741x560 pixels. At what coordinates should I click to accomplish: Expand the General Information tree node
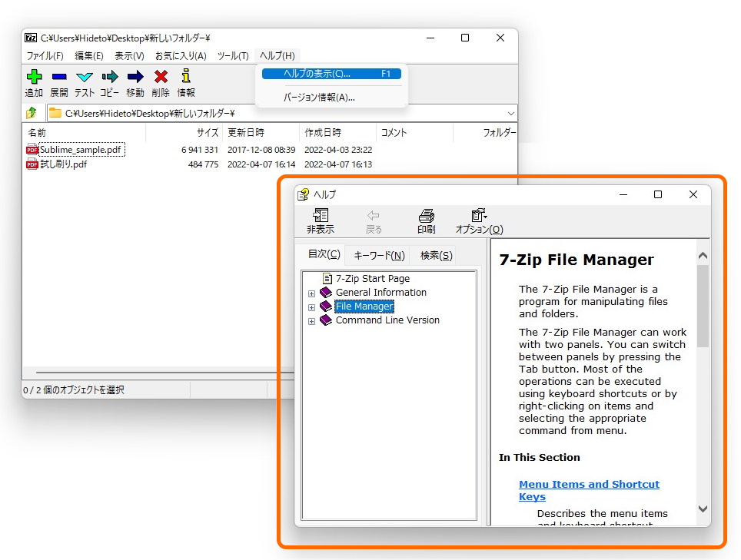311,293
